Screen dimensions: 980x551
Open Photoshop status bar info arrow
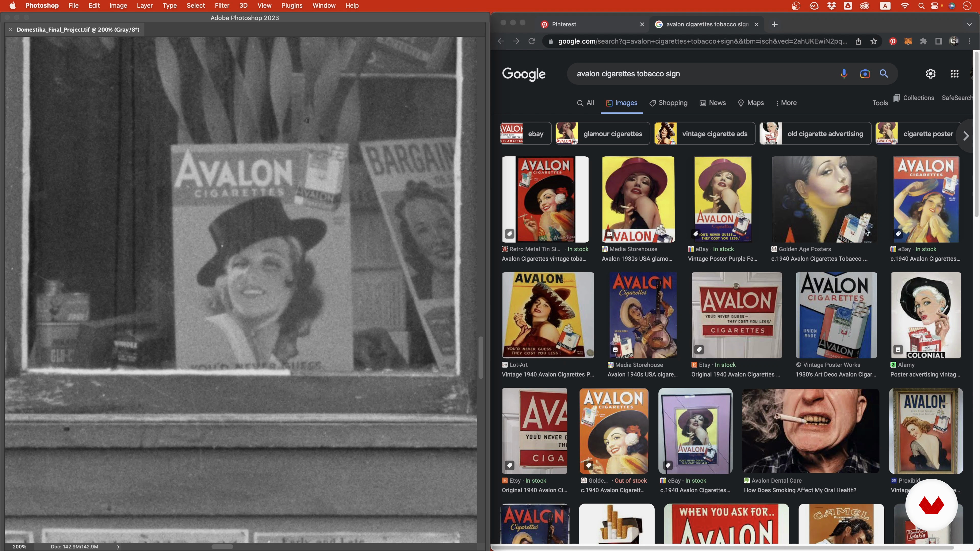click(x=118, y=547)
